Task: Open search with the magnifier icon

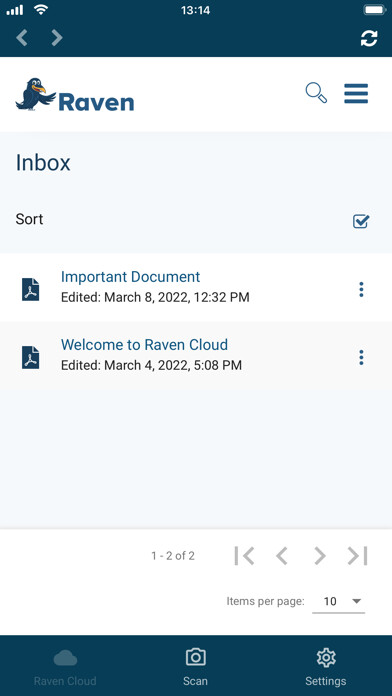Action: tap(316, 93)
